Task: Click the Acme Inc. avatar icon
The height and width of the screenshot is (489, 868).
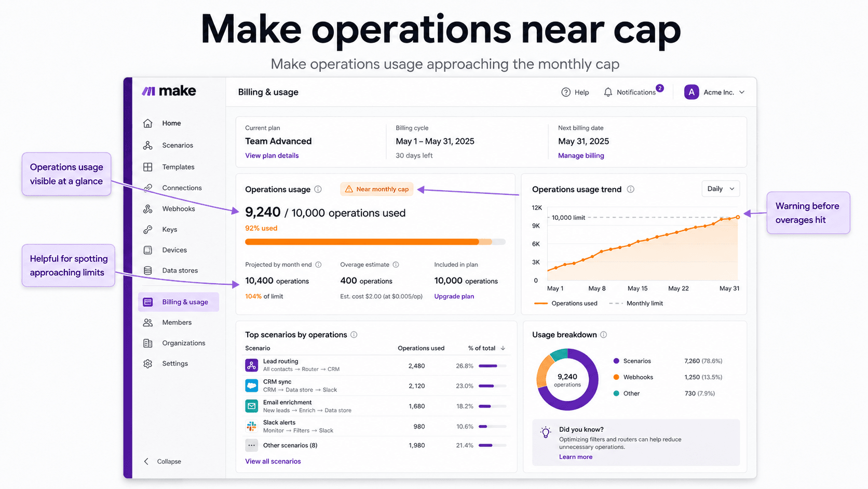Action: pos(691,92)
